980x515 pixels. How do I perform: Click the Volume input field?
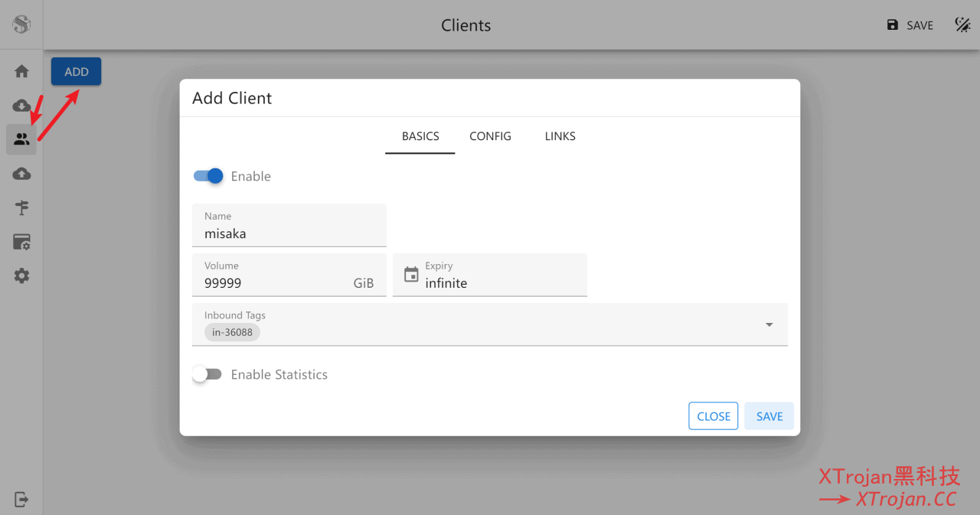pos(272,283)
